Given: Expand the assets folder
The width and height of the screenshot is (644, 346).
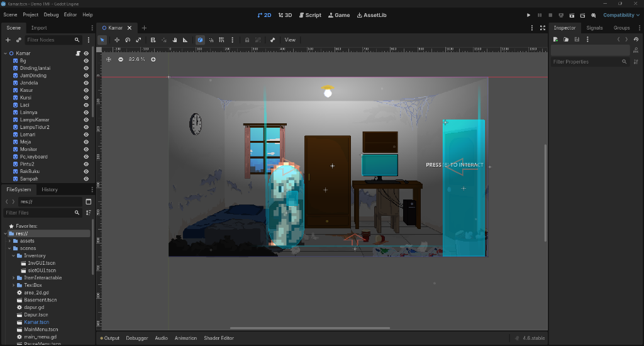Looking at the screenshot, I should 9,241.
